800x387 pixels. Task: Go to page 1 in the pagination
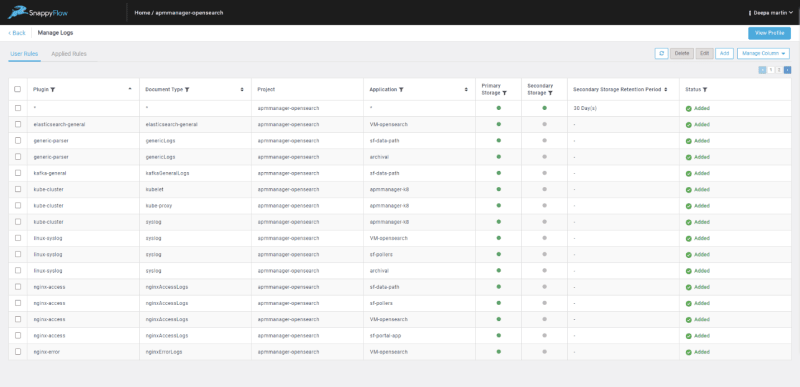[x=771, y=70]
